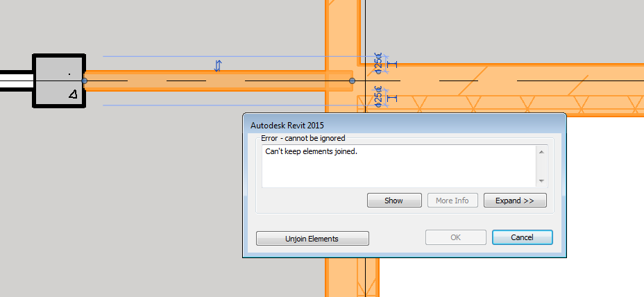The height and width of the screenshot is (297, 644).
Task: Select the square column element on the left
Action: tap(59, 81)
